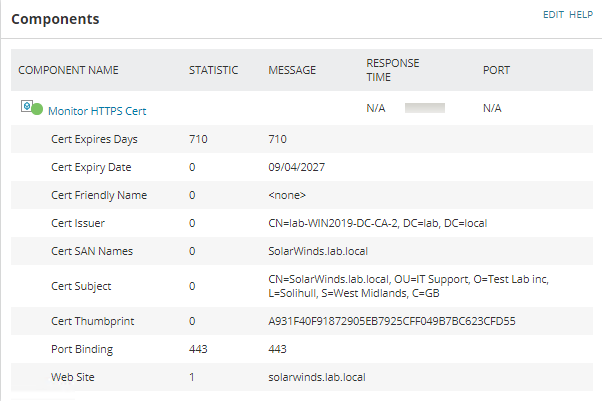Click the 0 statistic for Cert Expiry Date
Image resolution: width=602 pixels, height=401 pixels.
click(x=192, y=167)
